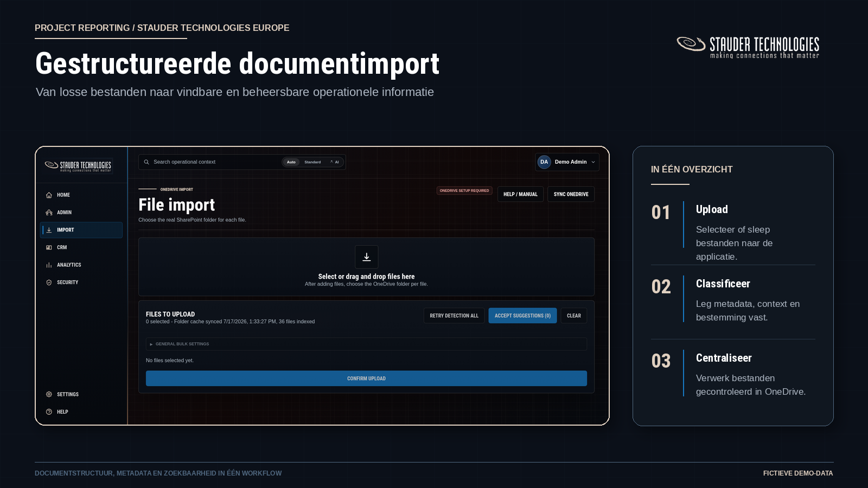Click the DA avatar circle
Image resolution: width=868 pixels, height=488 pixels.
coord(544,162)
